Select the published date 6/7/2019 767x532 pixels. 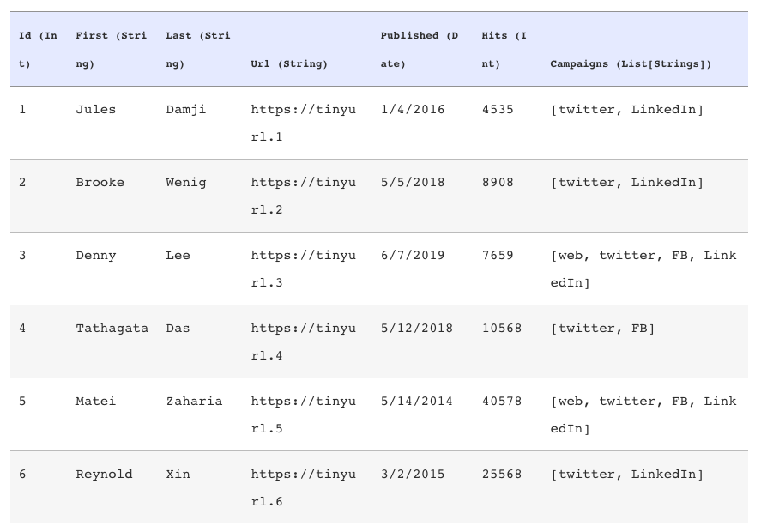pyautogui.click(x=413, y=256)
